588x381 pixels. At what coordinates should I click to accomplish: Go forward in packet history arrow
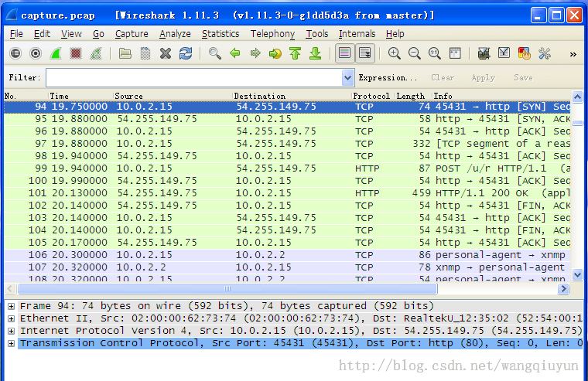255,53
